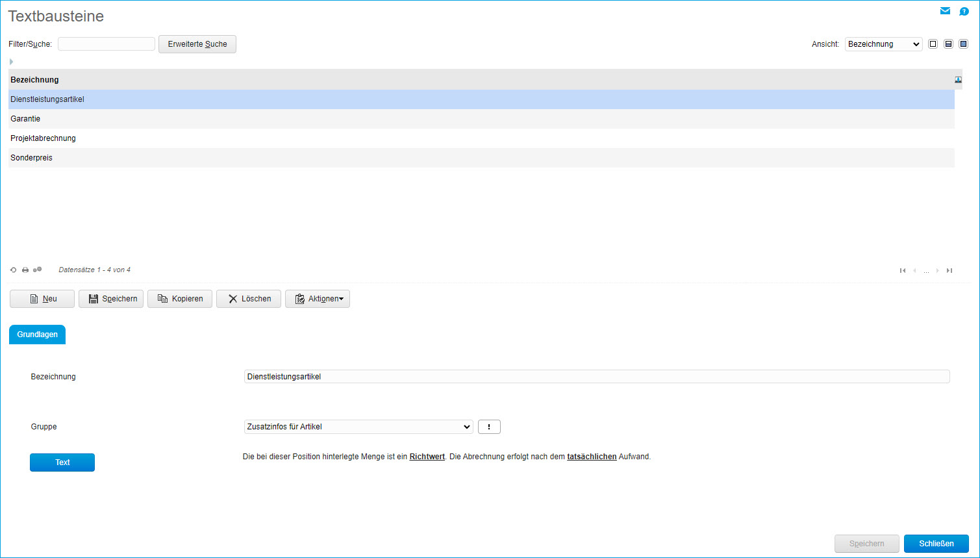Click Erweiterte Suche button
Viewport: 980px width, 558px height.
(x=197, y=44)
